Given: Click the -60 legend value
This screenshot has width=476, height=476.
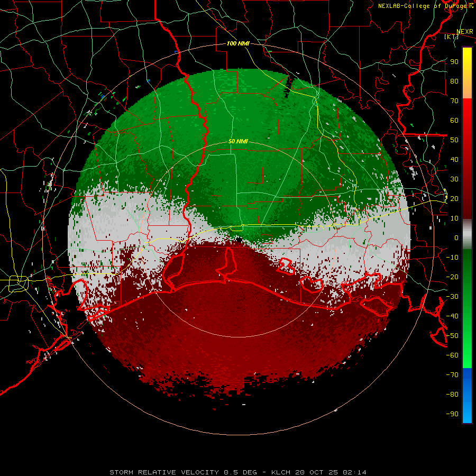Looking at the screenshot, I should pos(452,355).
